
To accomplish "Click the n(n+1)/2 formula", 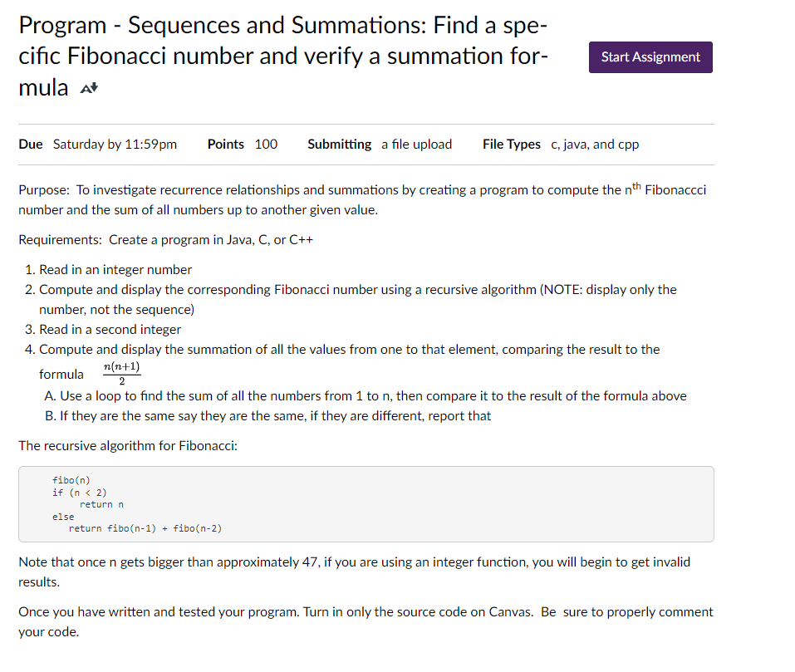I will click(121, 370).
